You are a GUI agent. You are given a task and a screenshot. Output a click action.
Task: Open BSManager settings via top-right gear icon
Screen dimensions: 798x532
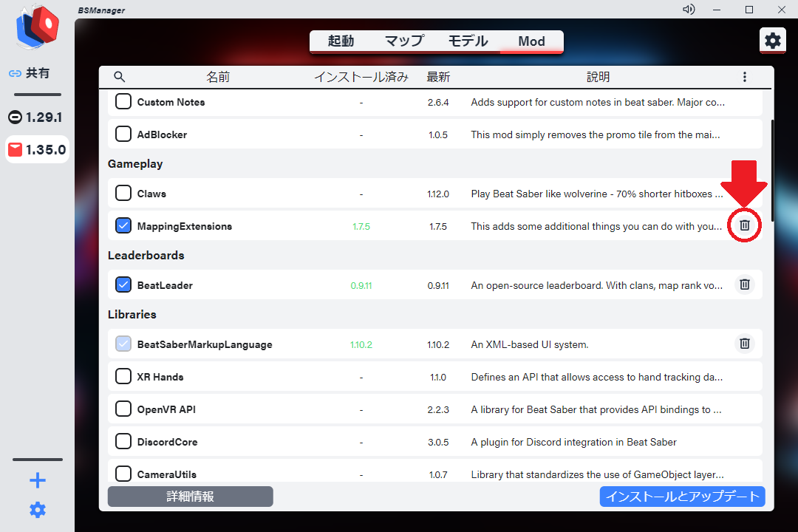(772, 41)
